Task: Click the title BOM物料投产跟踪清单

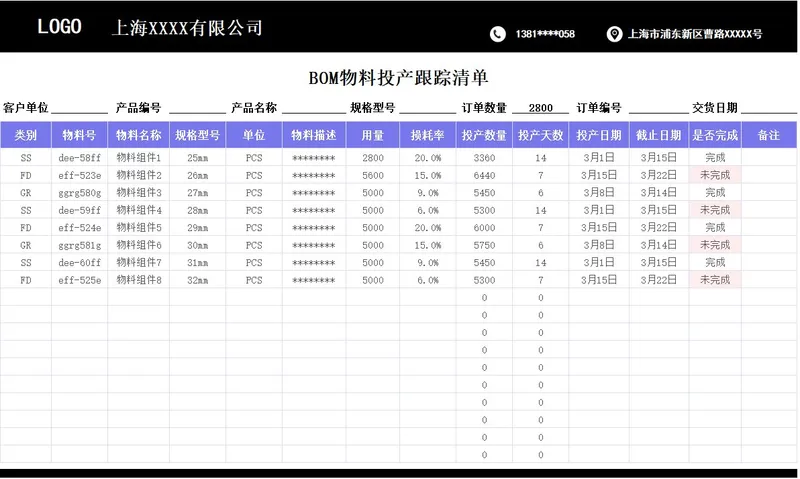Action: [398, 78]
